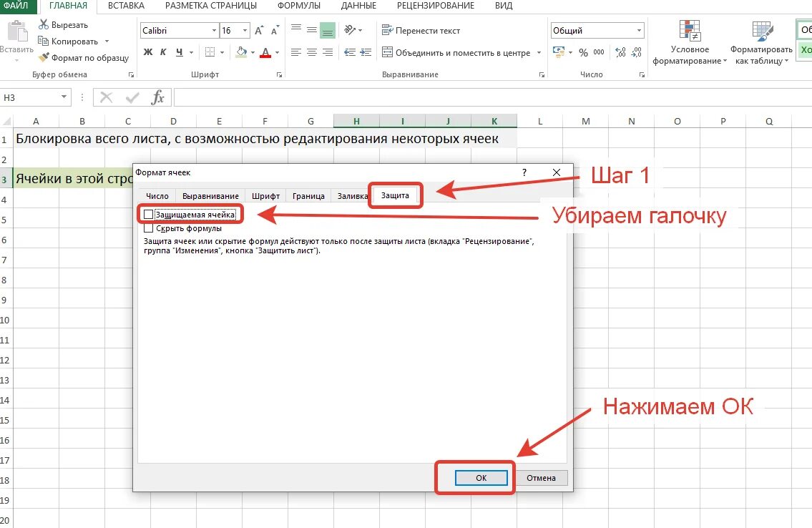Click the formula bar input field
812x528 pixels.
pyautogui.click(x=492, y=97)
